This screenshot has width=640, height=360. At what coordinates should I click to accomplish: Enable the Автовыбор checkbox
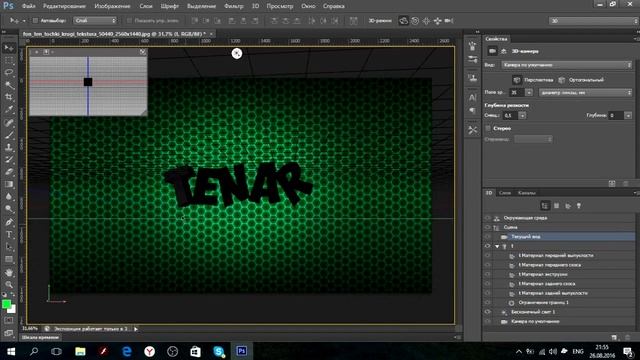[x=35, y=20]
